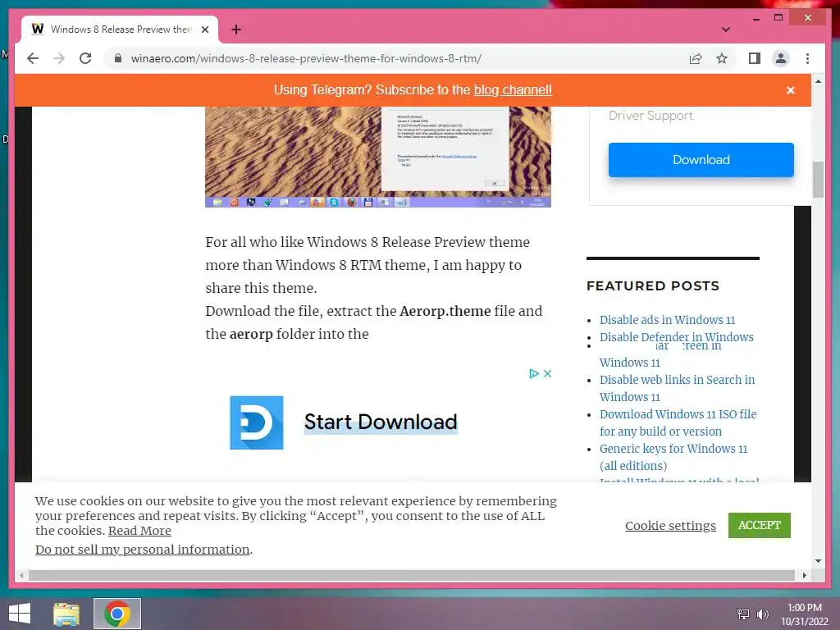Close the ad with the X icon
Viewport: 840px width, 630px height.
547,373
